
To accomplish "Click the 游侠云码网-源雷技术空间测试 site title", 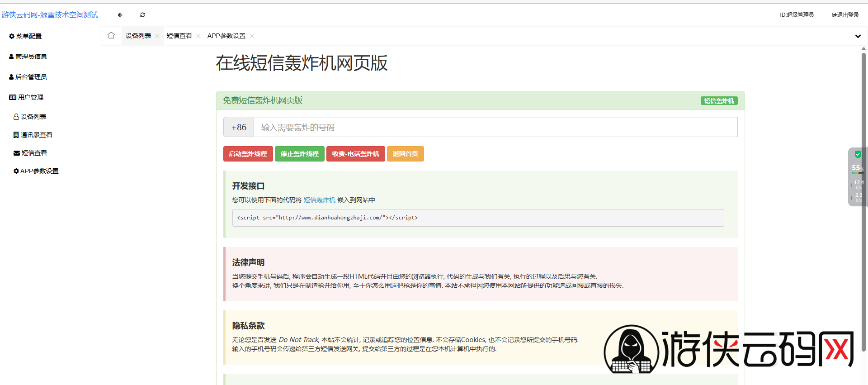I will pos(50,15).
